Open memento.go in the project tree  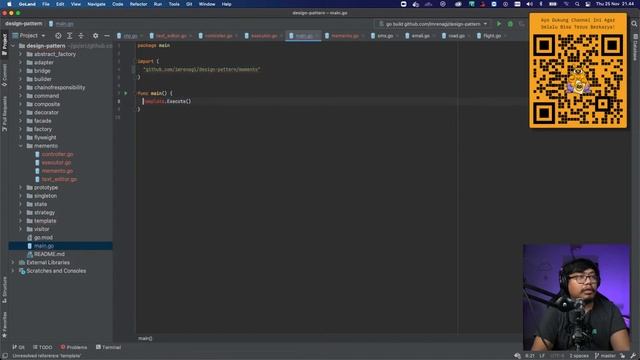point(57,171)
